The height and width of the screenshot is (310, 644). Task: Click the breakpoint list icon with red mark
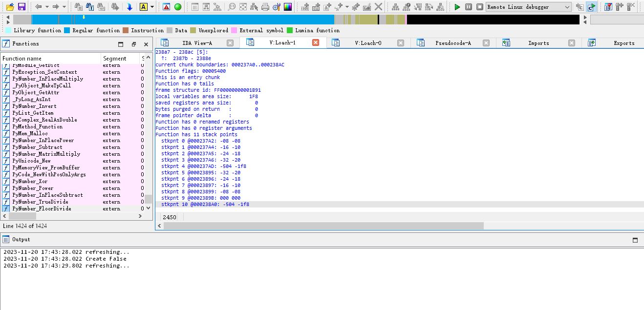[x=608, y=7]
